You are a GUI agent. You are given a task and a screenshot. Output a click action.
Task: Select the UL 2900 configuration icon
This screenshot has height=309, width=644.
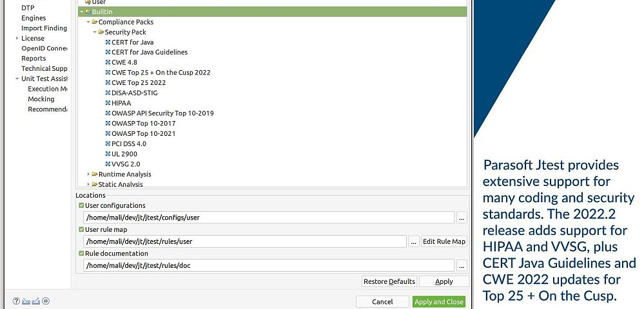click(x=108, y=154)
